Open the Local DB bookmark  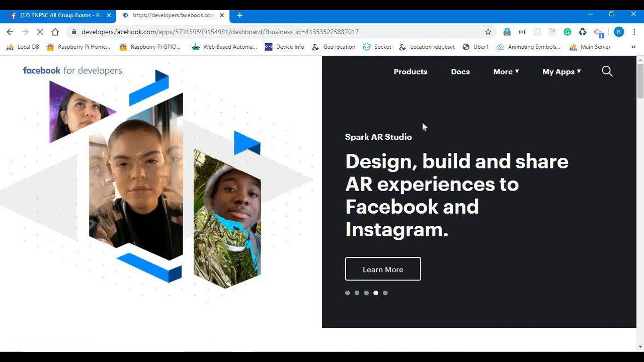point(23,47)
